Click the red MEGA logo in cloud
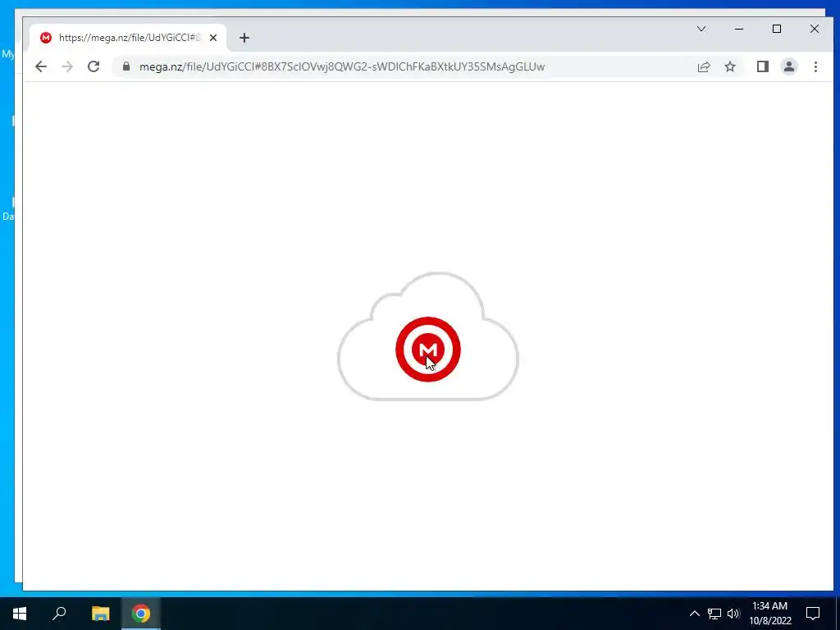The height and width of the screenshot is (630, 840). 428,349
